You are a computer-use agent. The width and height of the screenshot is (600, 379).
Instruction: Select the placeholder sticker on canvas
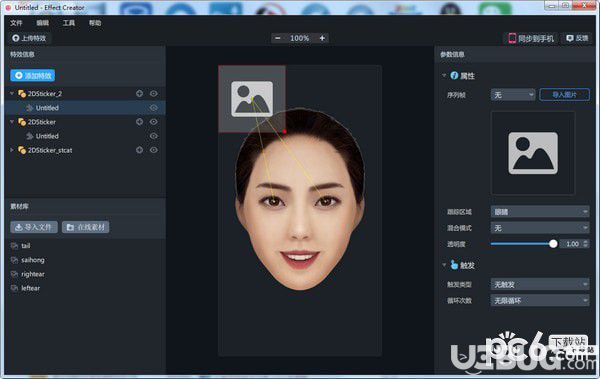tap(252, 99)
